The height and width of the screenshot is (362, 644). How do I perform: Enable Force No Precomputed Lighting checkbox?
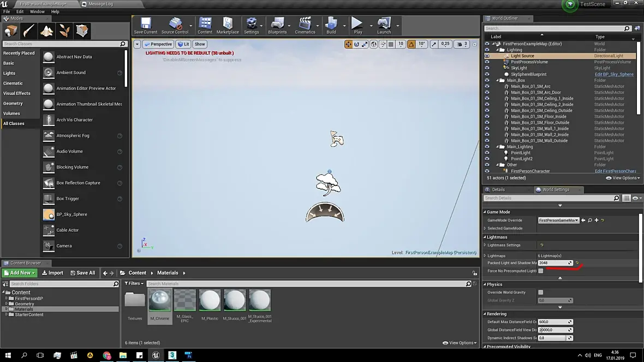[x=541, y=271]
